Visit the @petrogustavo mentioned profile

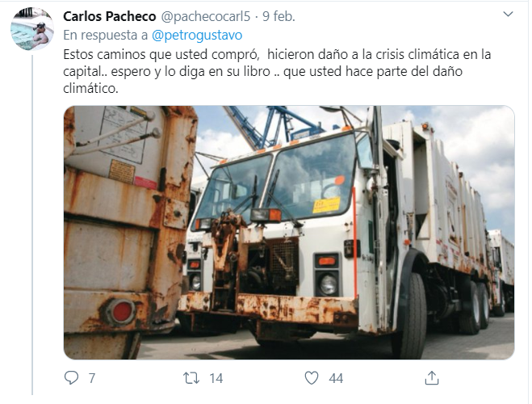(x=197, y=36)
